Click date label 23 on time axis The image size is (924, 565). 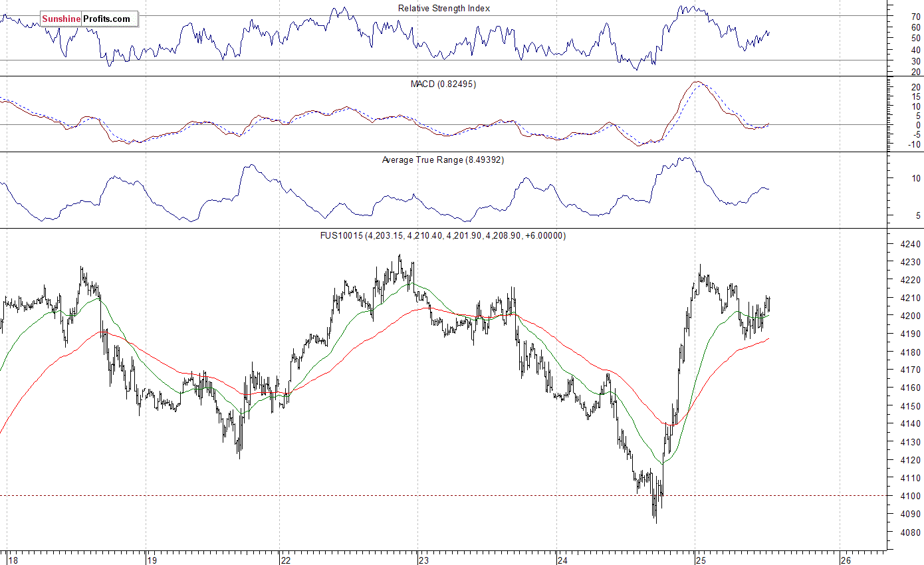(425, 560)
